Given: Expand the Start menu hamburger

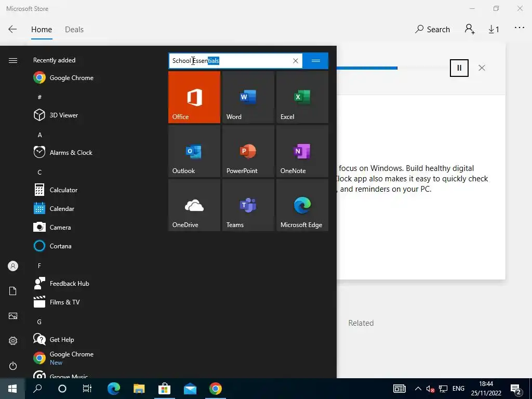Looking at the screenshot, I should (13, 60).
